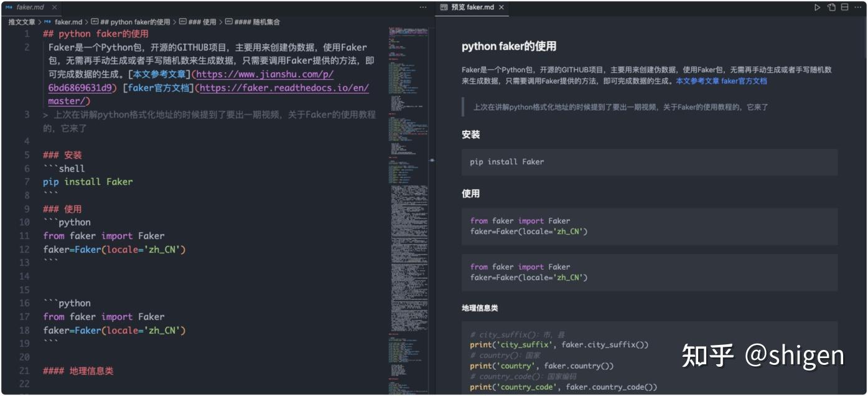
Task: Click the sash handle between editor and preview
Action: [432, 160]
